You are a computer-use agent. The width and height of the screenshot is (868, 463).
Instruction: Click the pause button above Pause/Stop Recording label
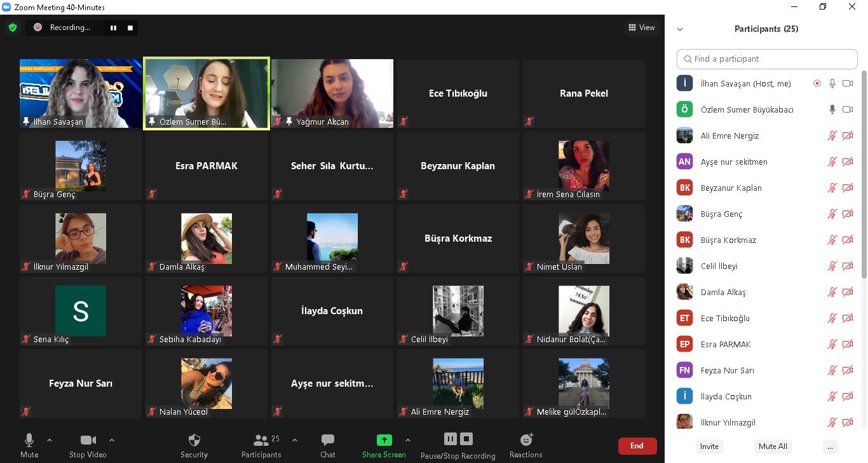click(450, 439)
